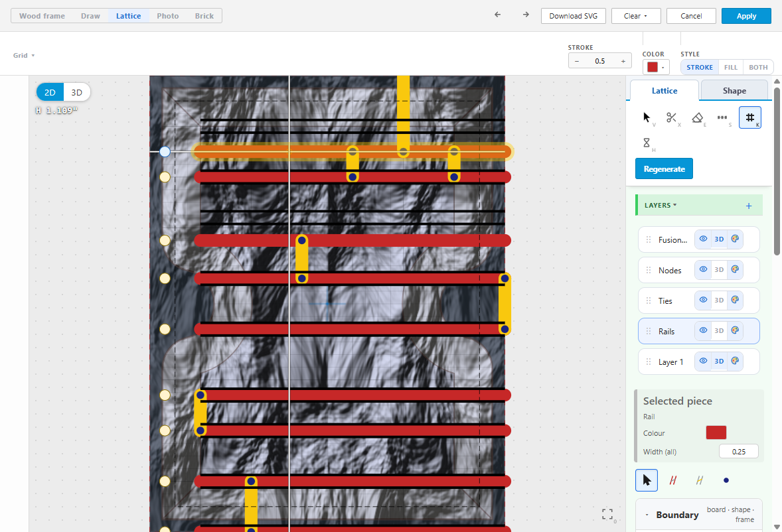Image resolution: width=782 pixels, height=532 pixels.
Task: Select the scissors cut tool
Action: tap(672, 117)
